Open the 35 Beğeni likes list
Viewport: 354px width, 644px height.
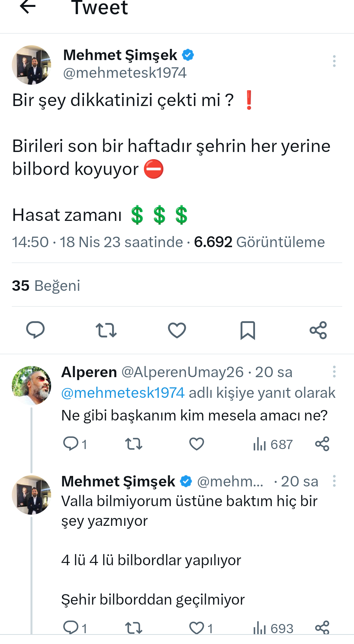coord(46,286)
